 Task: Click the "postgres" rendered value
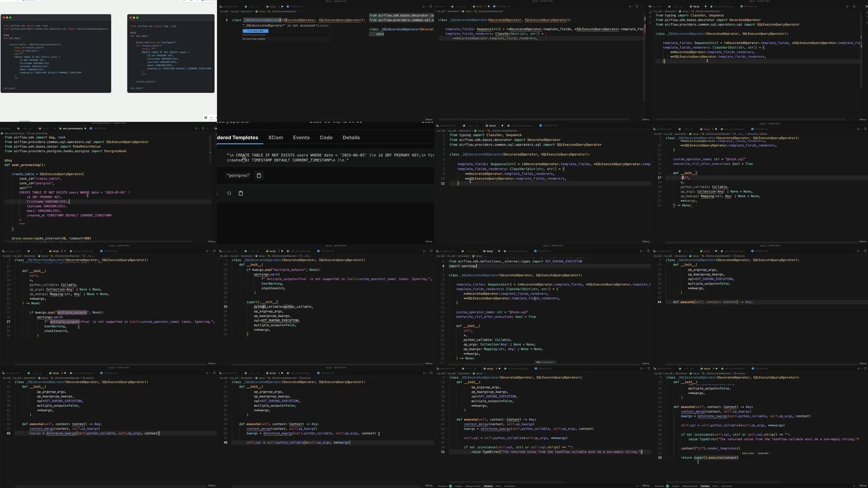pos(238,176)
